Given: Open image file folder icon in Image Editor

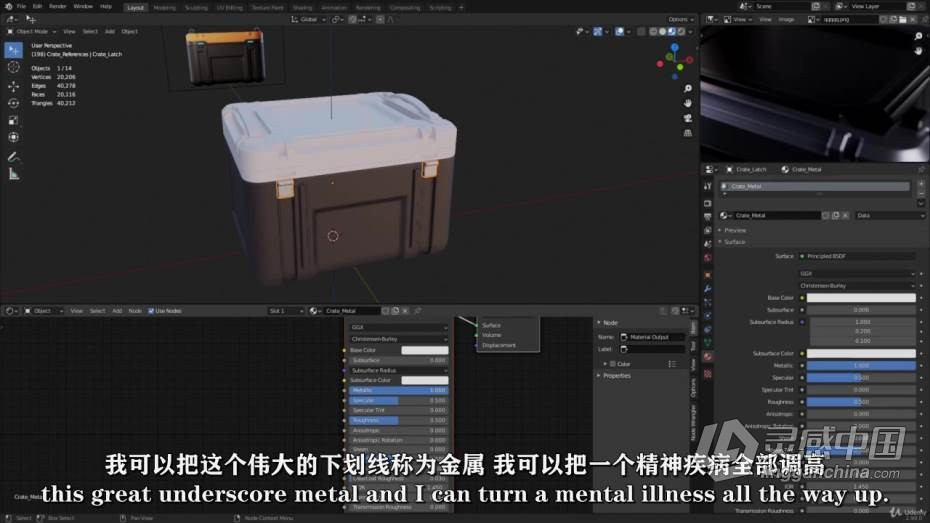Looking at the screenshot, I should (903, 20).
